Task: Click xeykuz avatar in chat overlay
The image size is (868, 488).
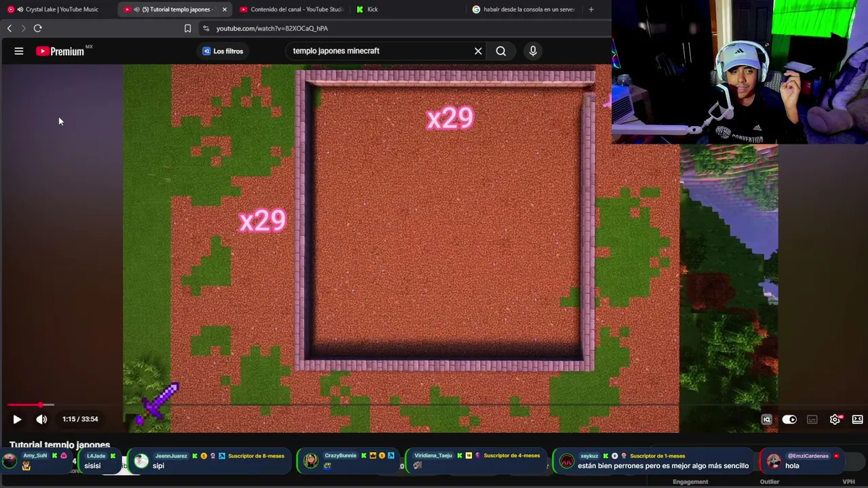Action: (566, 461)
